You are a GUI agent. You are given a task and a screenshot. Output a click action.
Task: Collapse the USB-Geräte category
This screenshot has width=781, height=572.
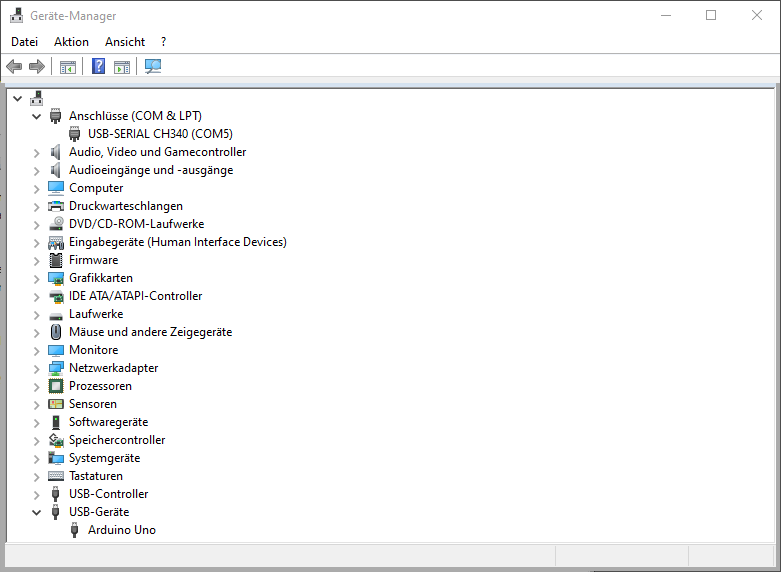pos(36,512)
